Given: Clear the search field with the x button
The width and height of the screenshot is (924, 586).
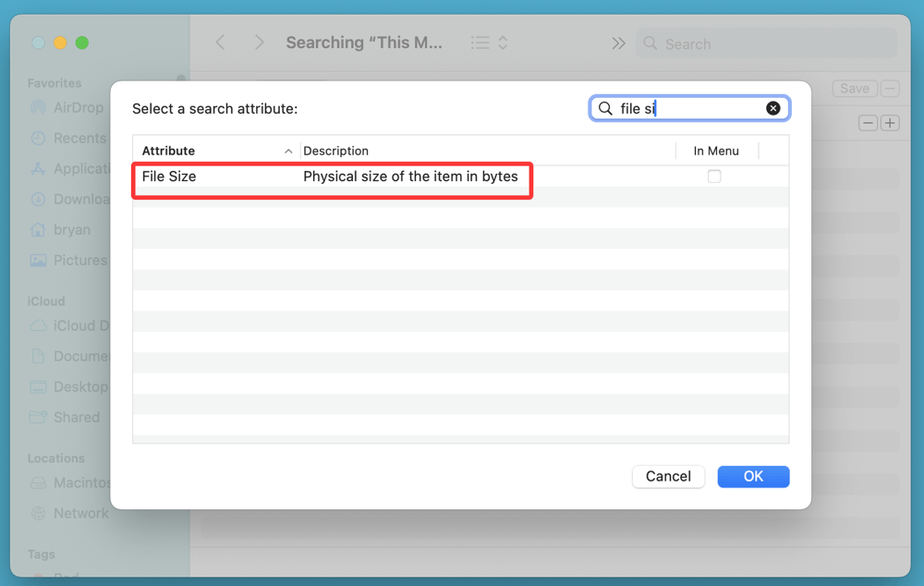Looking at the screenshot, I should click(773, 107).
